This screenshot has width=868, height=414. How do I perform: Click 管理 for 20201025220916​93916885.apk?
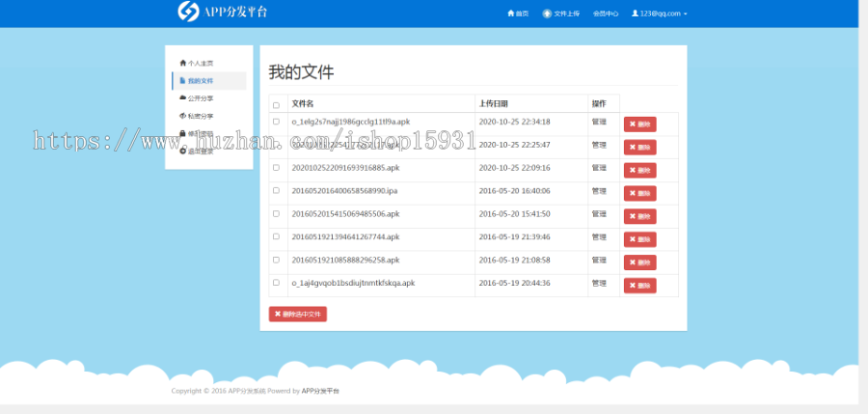pos(599,168)
